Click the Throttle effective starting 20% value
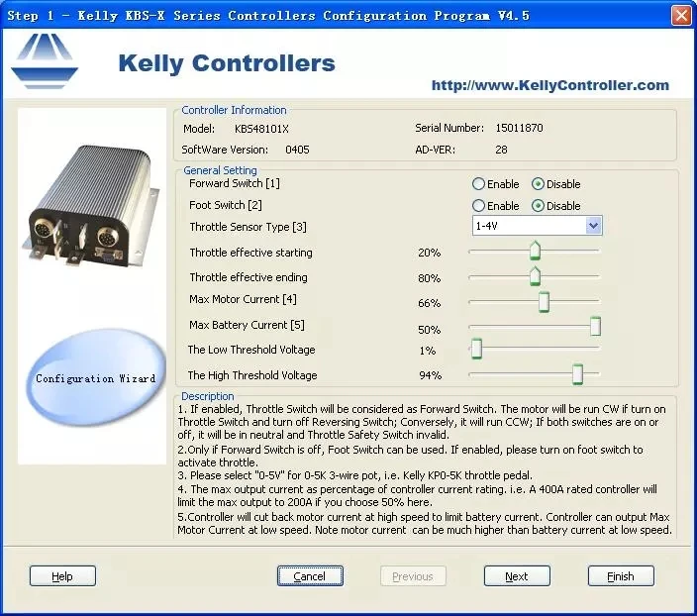The width and height of the screenshot is (697, 616). pos(429,253)
